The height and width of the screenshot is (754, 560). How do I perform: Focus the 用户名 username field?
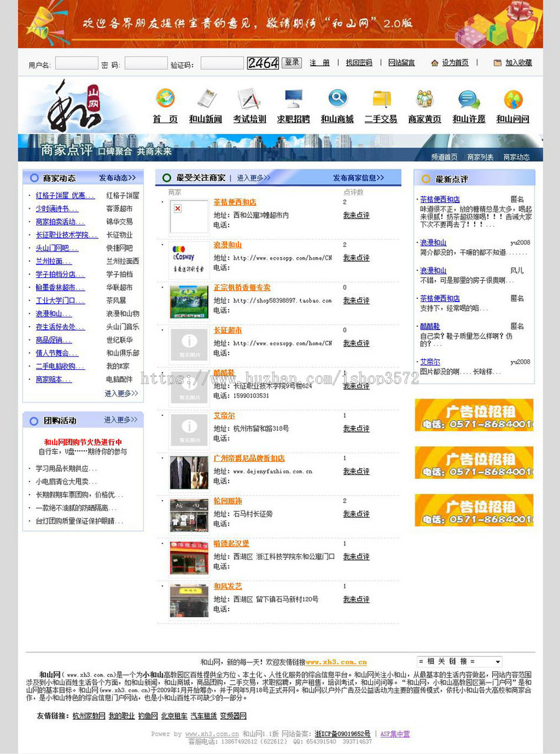pos(77,63)
